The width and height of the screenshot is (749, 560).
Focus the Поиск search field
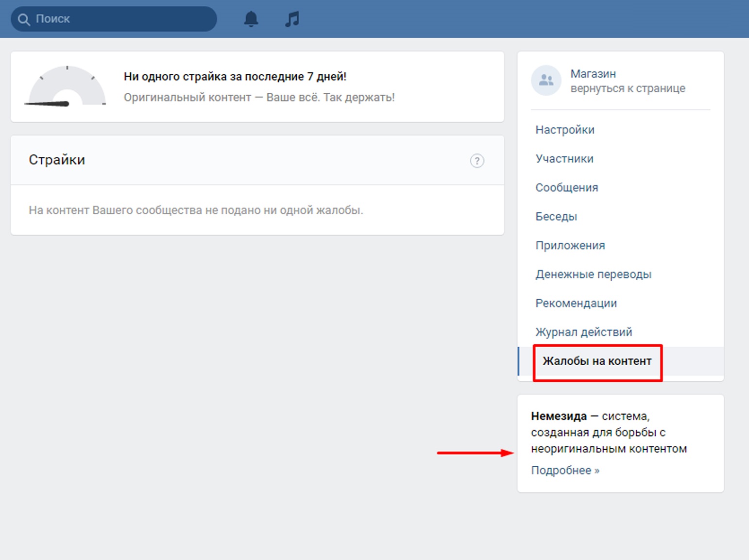tap(121, 19)
